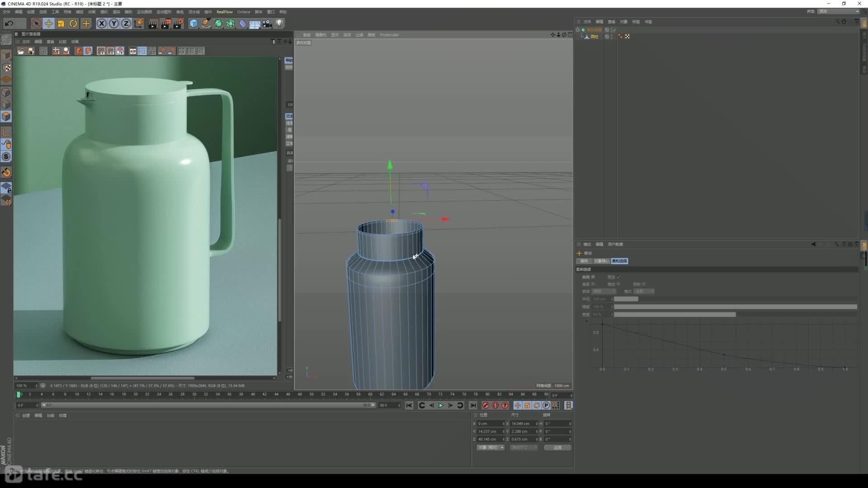868x488 pixels.
Task: Click the Undo arrow icon
Action: 9,23
